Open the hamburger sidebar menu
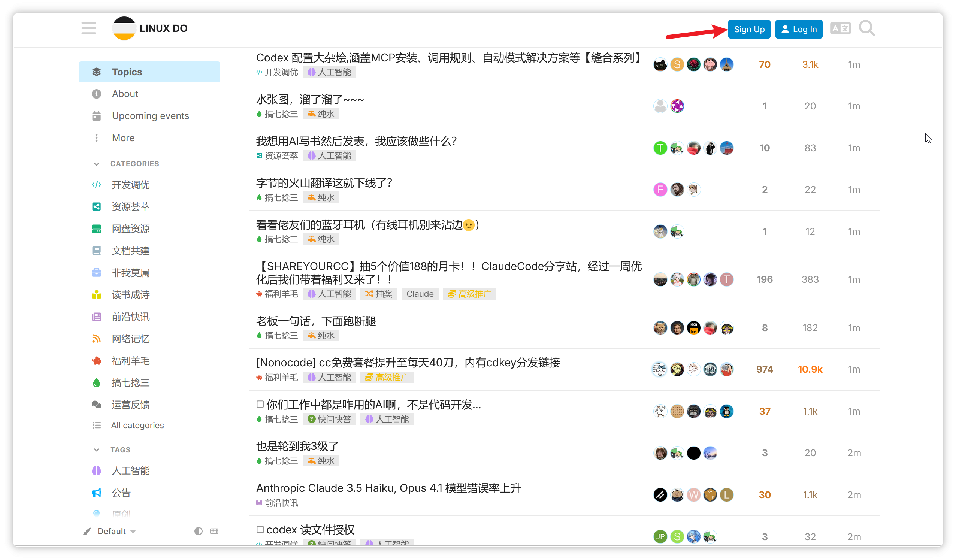The image size is (956, 560). point(88,28)
